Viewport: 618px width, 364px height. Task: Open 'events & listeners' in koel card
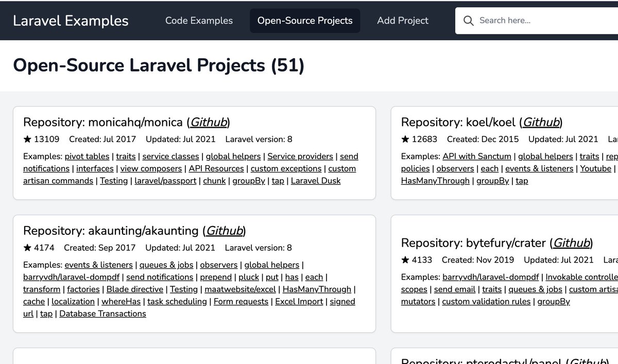click(x=539, y=169)
